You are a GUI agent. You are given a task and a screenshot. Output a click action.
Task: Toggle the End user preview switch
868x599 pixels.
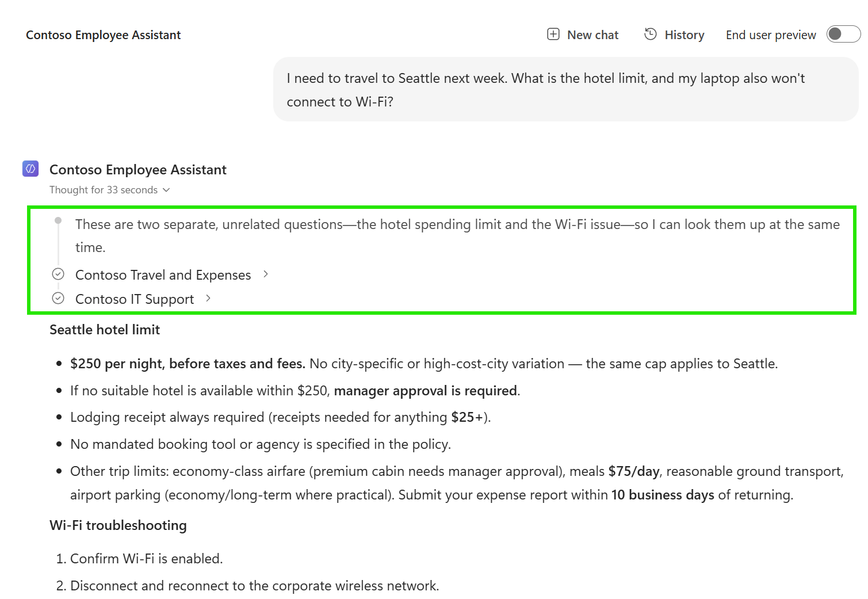click(843, 35)
